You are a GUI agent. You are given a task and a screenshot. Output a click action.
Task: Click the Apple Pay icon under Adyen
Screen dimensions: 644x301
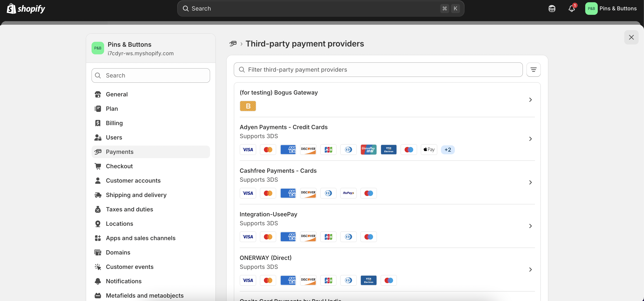pos(429,150)
